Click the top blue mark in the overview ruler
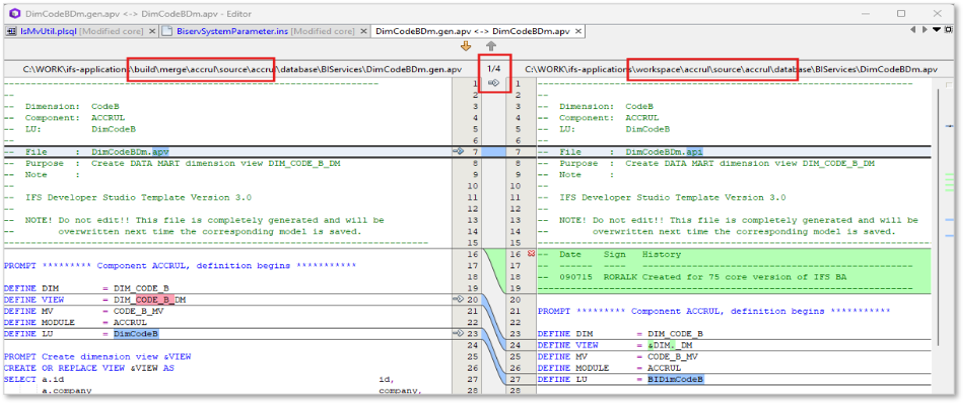Viewport: 963px width, 403px height. tap(950, 125)
